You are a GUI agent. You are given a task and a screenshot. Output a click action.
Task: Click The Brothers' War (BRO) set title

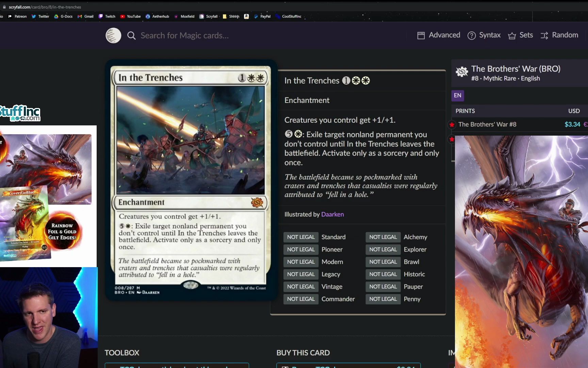pyautogui.click(x=516, y=69)
